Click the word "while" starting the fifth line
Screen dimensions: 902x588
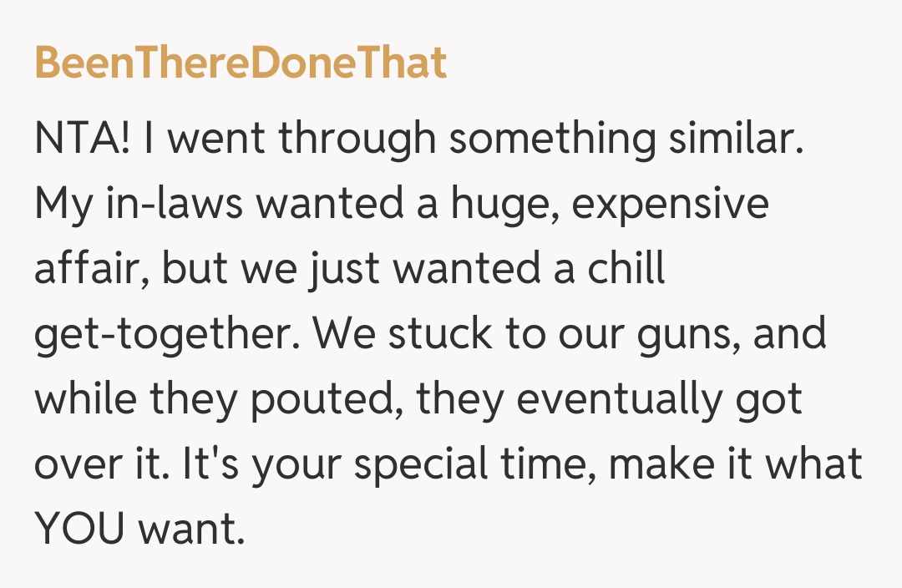click(x=85, y=400)
